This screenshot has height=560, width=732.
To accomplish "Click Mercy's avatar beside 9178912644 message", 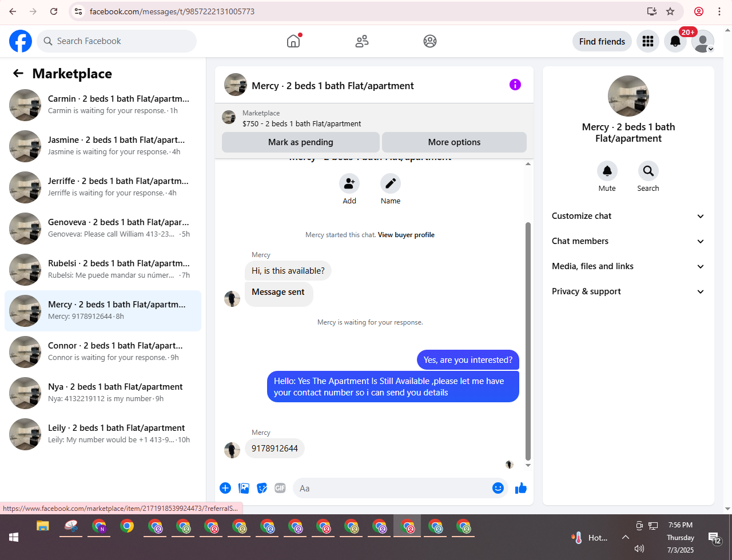I will pyautogui.click(x=232, y=450).
